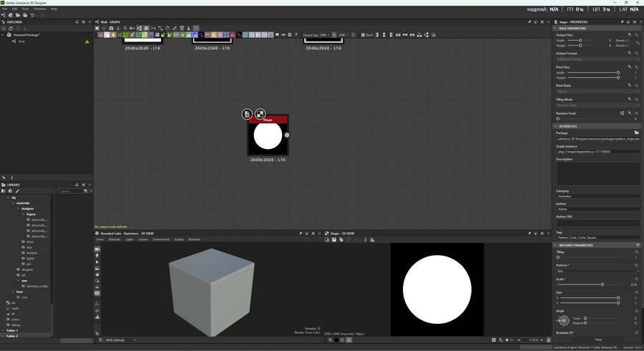The image size is (644, 351).
Task: Toggle the Stack checkbox in graph toolbar
Action: 363,34
